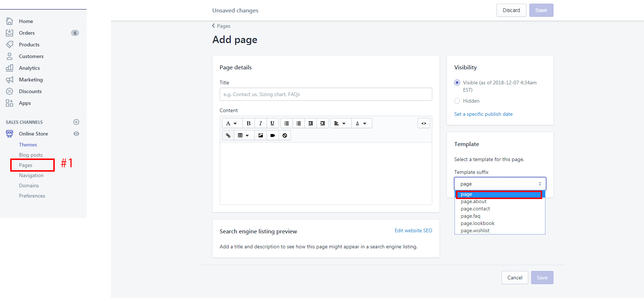Click the clear formatting icon
The width and height of the screenshot is (644, 298).
click(285, 135)
